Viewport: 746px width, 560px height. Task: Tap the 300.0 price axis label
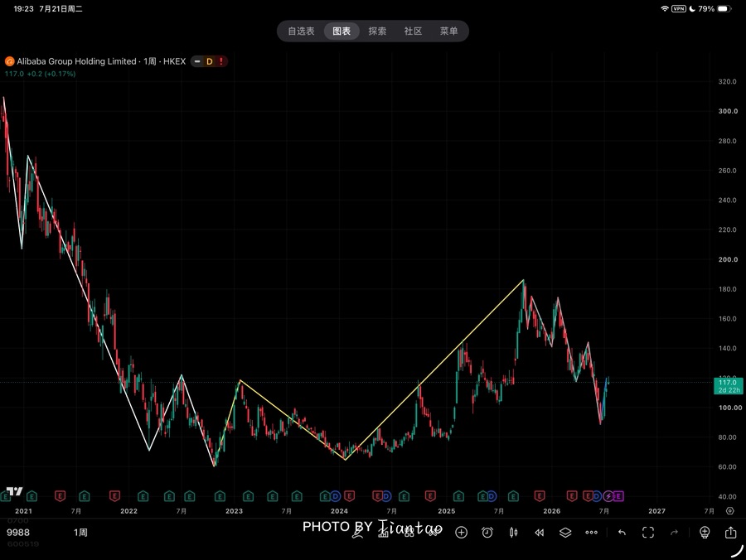(728, 111)
